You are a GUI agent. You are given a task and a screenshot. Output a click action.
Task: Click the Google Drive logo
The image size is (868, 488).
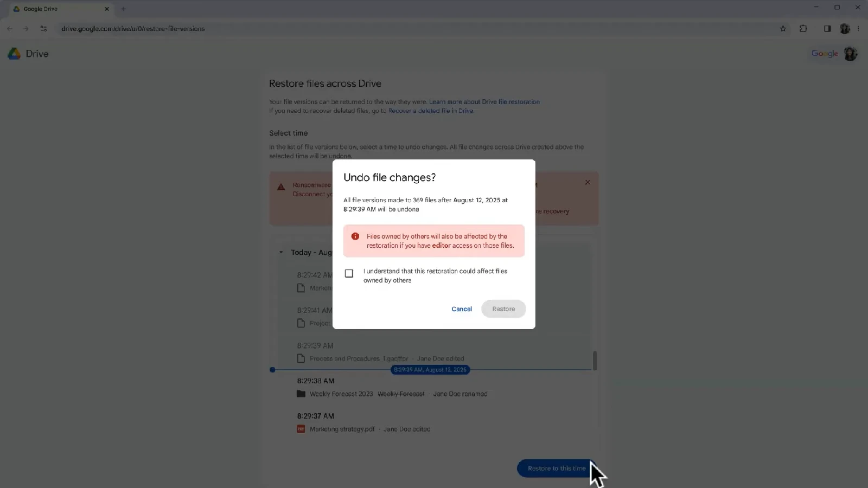coord(14,54)
